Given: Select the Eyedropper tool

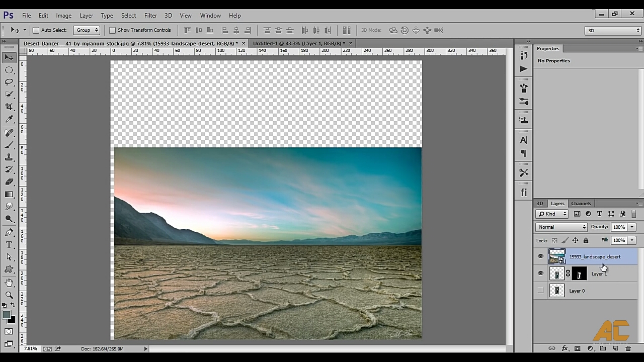Looking at the screenshot, I should pyautogui.click(x=9, y=119).
